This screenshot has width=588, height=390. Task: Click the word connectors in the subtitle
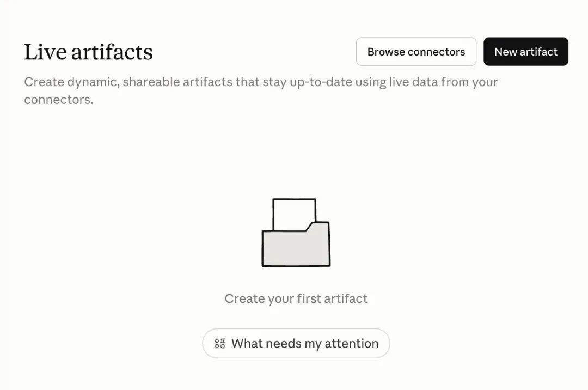point(57,100)
